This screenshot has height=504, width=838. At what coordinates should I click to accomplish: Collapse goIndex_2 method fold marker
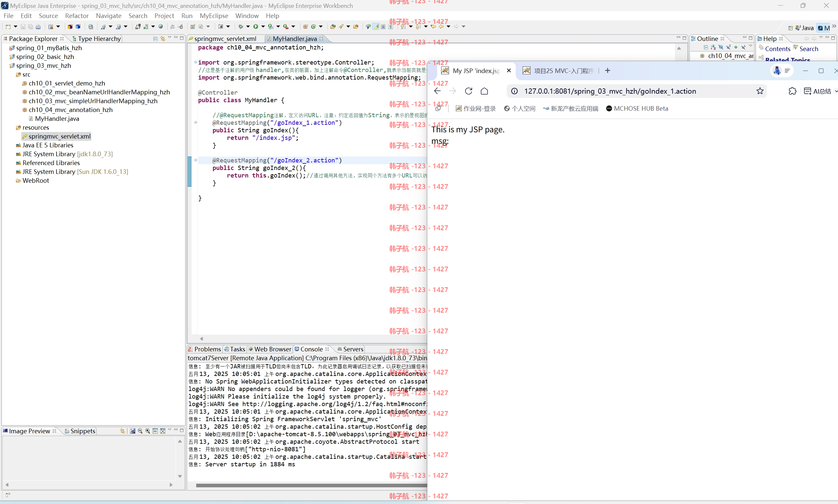click(x=196, y=160)
